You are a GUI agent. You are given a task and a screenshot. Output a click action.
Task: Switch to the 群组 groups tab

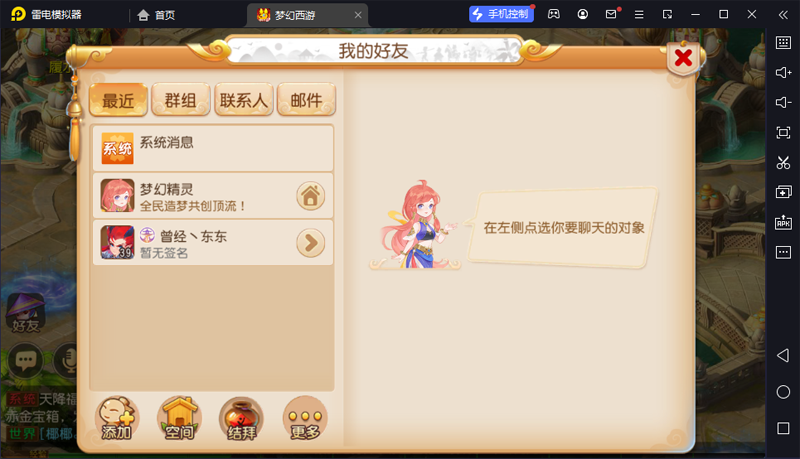[x=181, y=100]
